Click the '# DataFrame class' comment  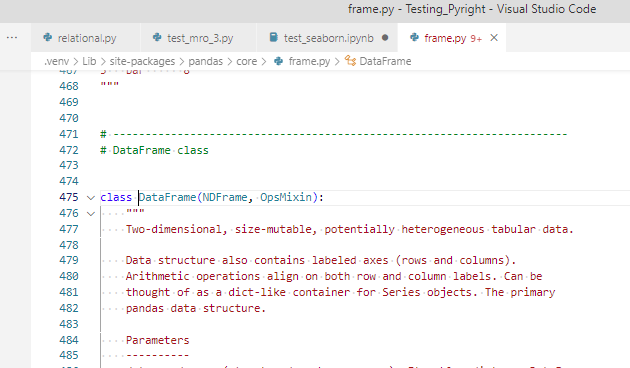(x=154, y=150)
